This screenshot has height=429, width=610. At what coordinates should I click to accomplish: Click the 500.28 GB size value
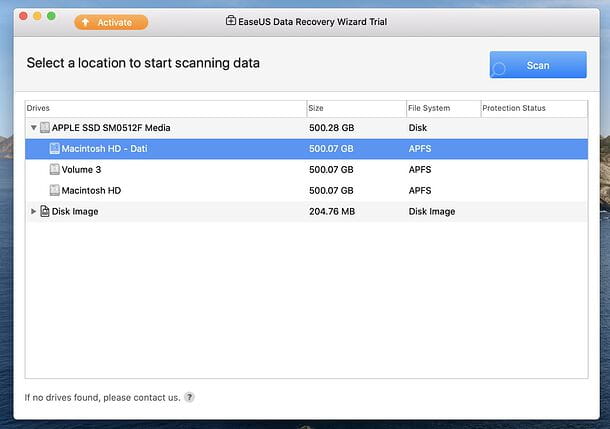point(331,128)
